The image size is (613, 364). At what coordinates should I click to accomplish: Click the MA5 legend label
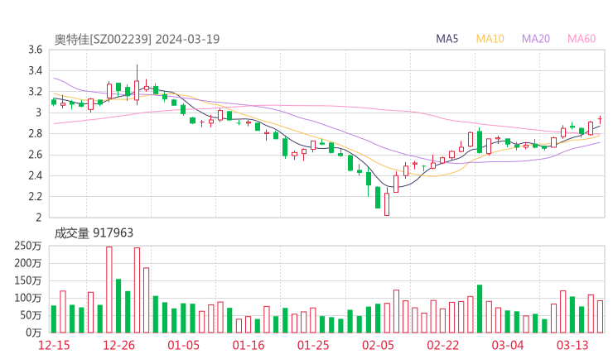point(446,39)
